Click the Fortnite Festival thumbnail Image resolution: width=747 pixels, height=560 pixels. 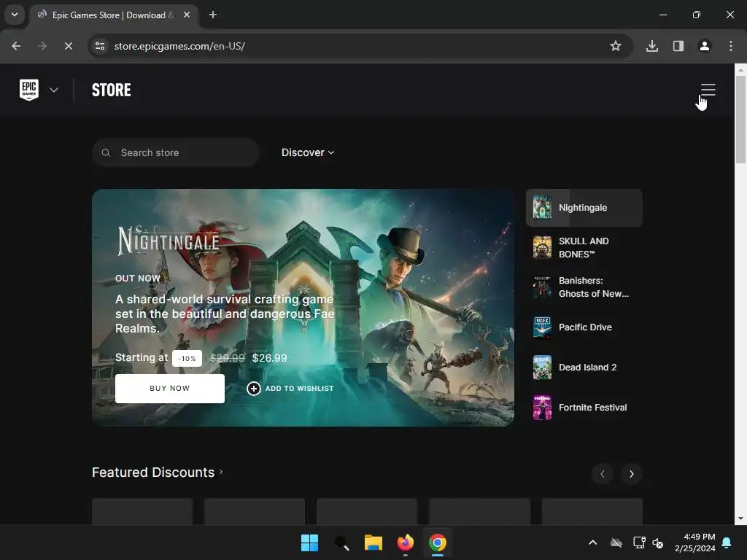[x=542, y=407]
